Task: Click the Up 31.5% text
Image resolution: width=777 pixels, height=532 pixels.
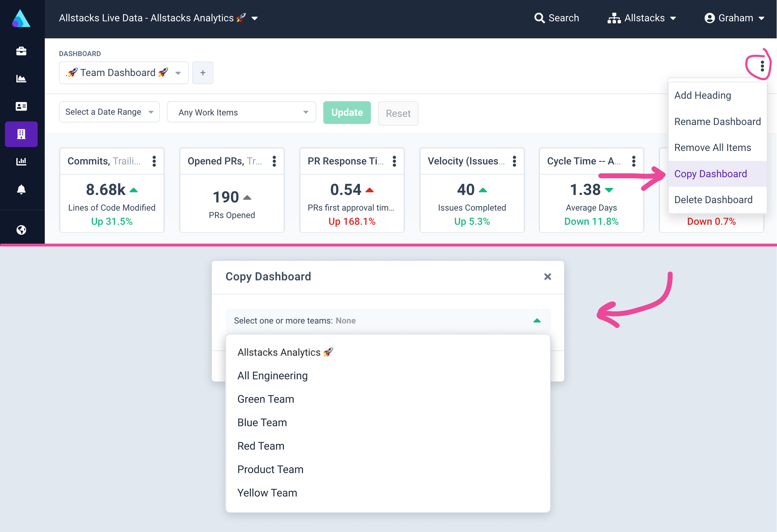Action: click(112, 222)
